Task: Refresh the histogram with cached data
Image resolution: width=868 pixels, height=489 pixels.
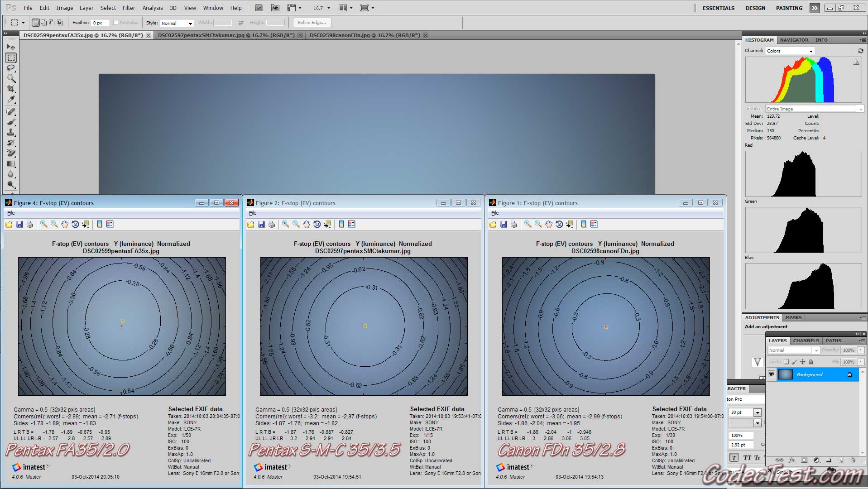Action: pos(860,51)
